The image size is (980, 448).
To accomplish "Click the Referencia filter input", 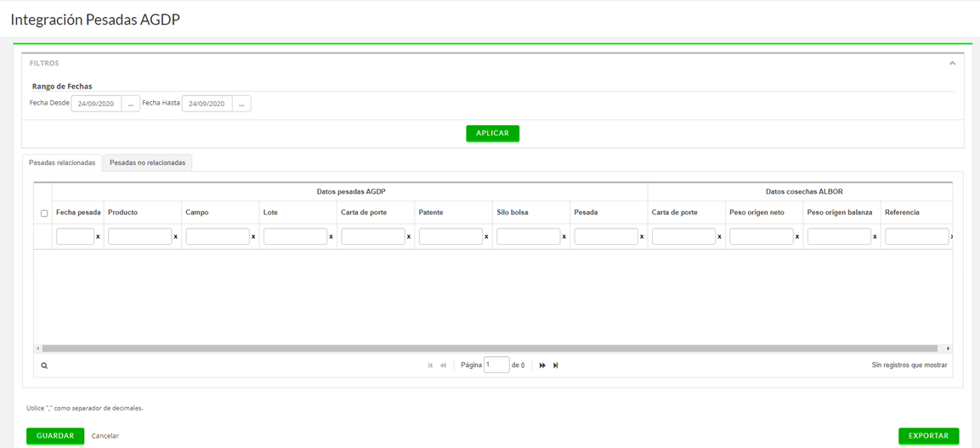I will click(x=917, y=237).
